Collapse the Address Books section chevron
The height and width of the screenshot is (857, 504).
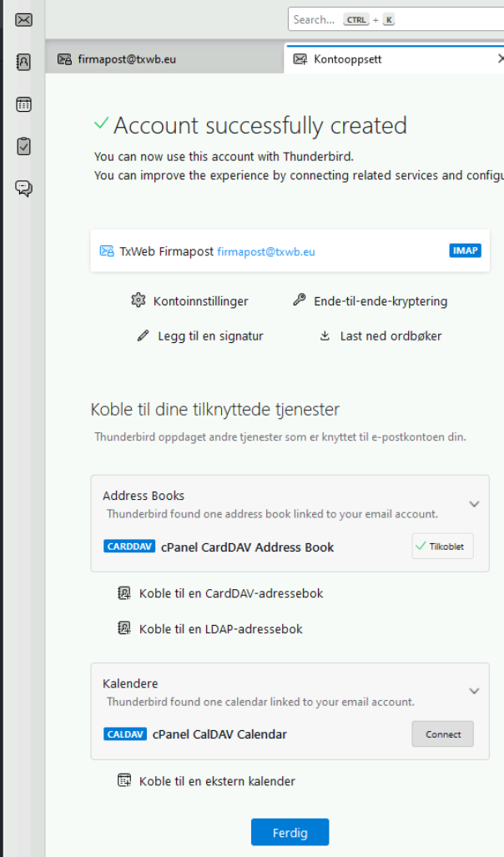coord(474,504)
